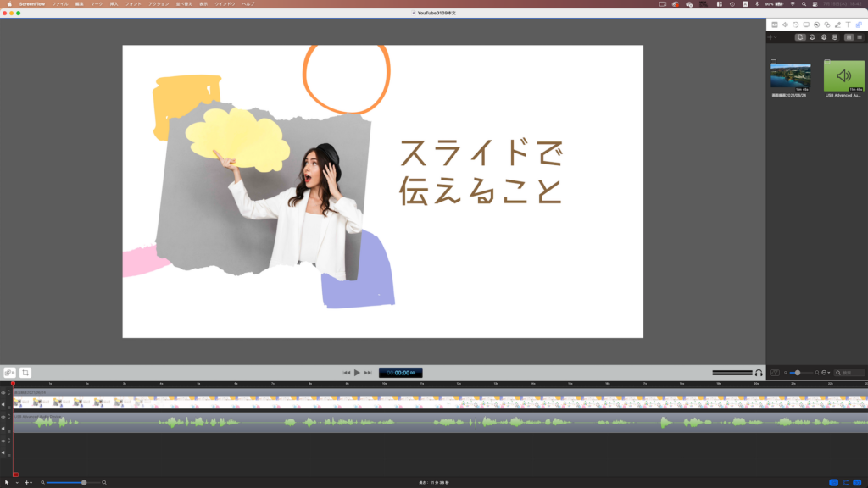Toggle visibility eye of USB Advanced Audio track
868x488 pixels.
3,417
